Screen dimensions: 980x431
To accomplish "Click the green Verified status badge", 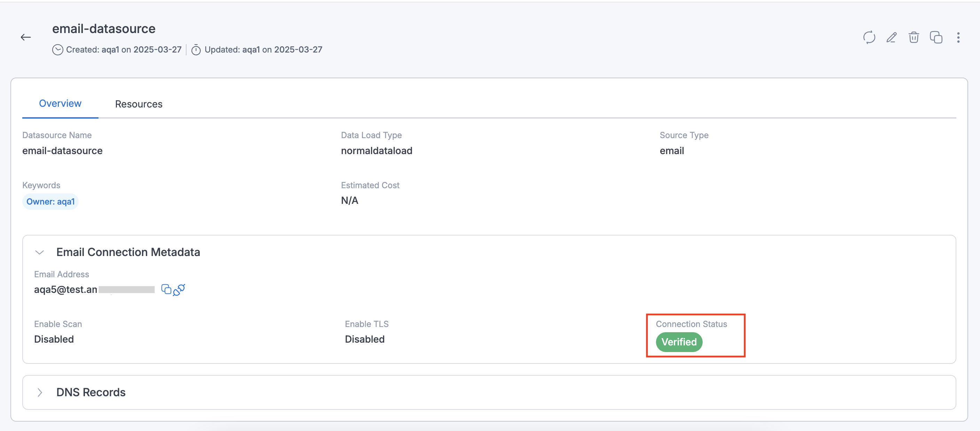I will [678, 342].
